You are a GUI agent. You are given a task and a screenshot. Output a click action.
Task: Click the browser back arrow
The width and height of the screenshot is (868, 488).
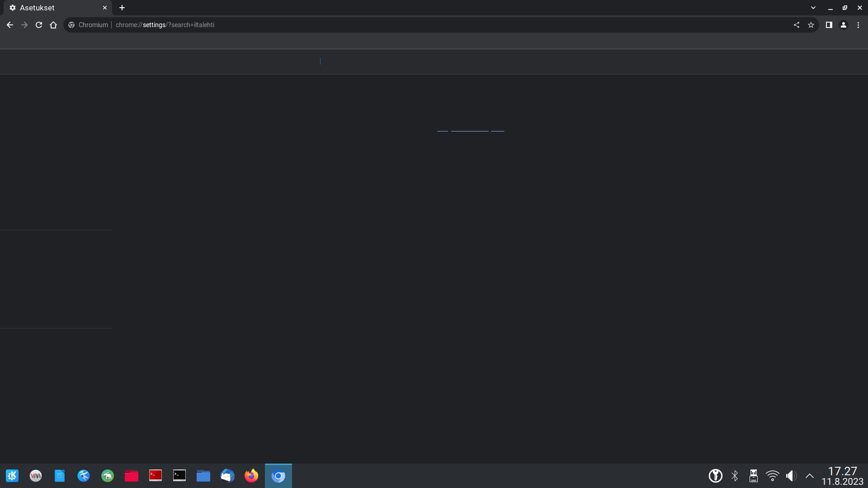tap(10, 25)
